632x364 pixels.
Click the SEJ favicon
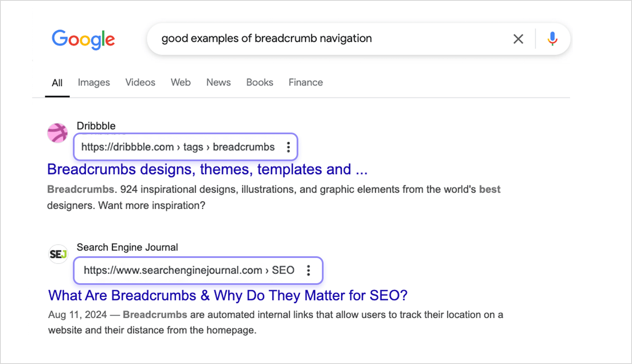click(x=58, y=254)
